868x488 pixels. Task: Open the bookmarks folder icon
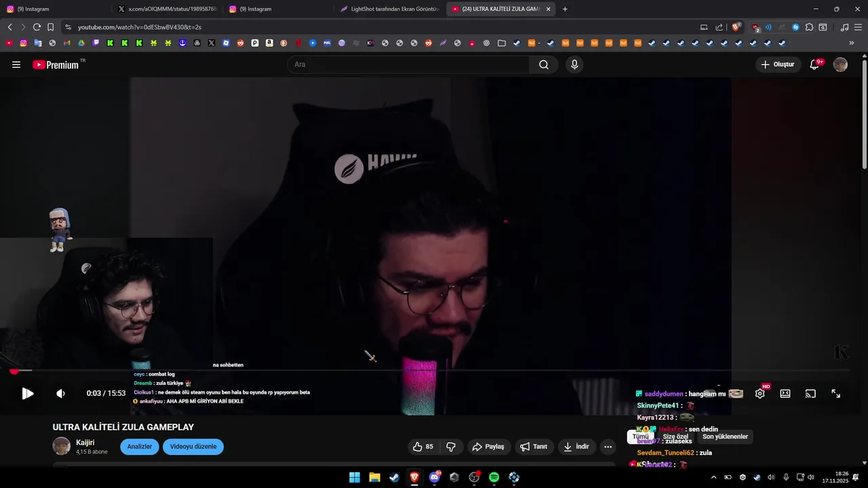coord(501,43)
